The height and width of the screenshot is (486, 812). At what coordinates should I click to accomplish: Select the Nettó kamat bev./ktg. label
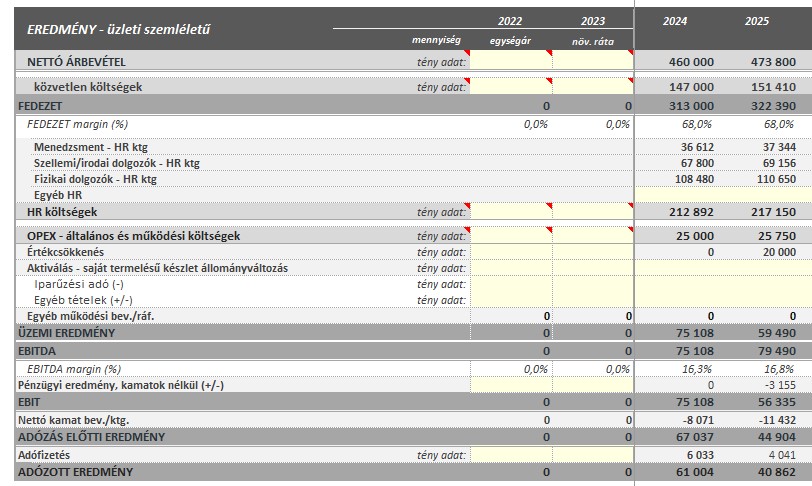74,420
